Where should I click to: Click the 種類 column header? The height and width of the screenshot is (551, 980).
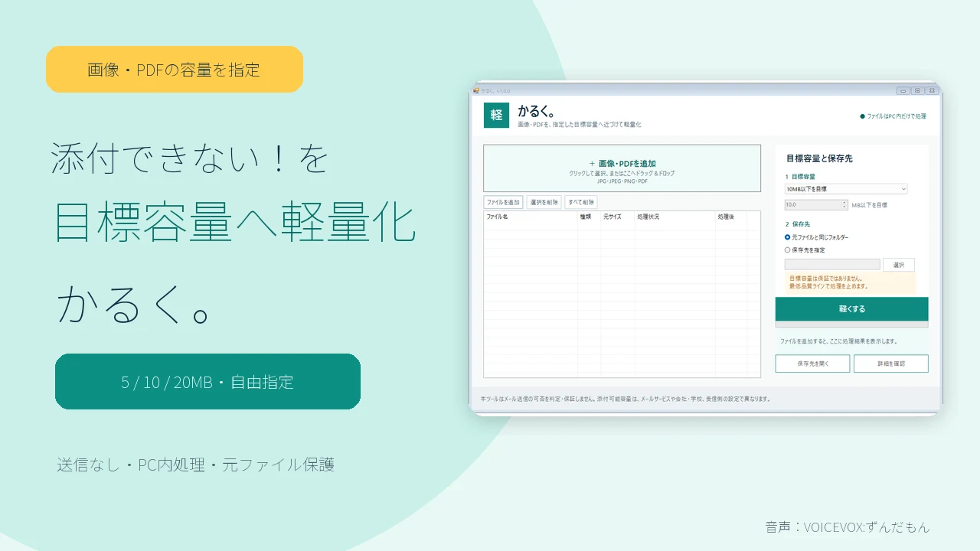pos(589,217)
